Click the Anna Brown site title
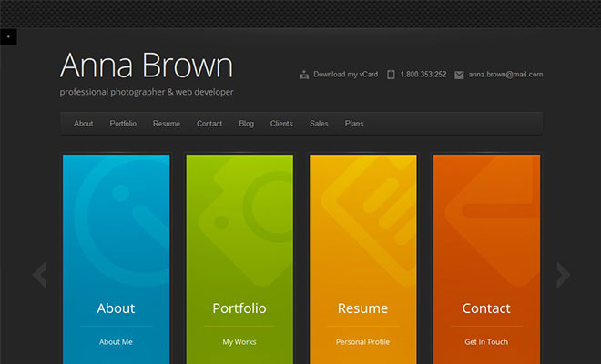 147,66
